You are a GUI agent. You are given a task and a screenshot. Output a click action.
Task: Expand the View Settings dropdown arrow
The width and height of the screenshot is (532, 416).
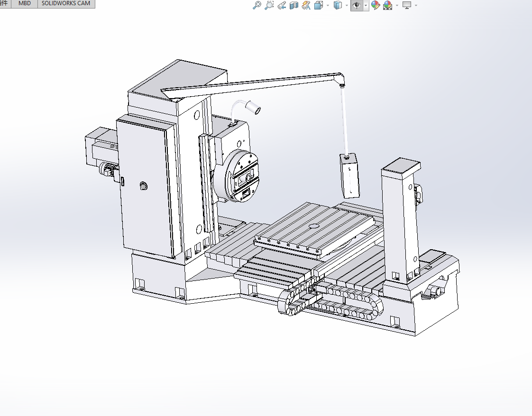(416, 5)
